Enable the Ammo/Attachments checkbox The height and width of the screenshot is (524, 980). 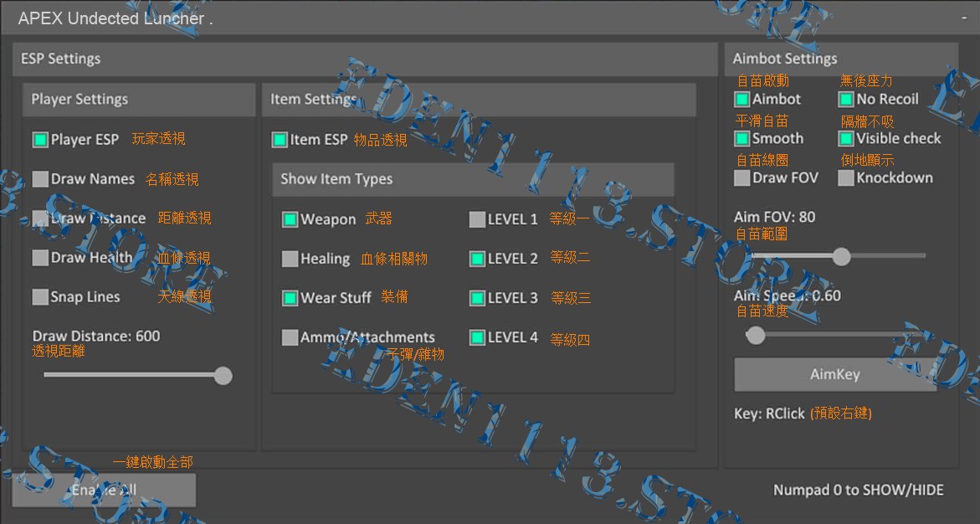click(290, 338)
